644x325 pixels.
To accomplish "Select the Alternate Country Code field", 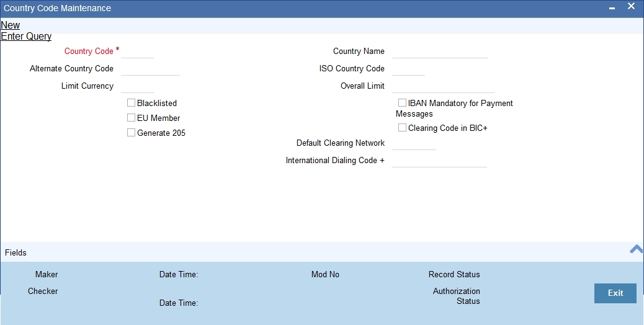I will [x=150, y=68].
